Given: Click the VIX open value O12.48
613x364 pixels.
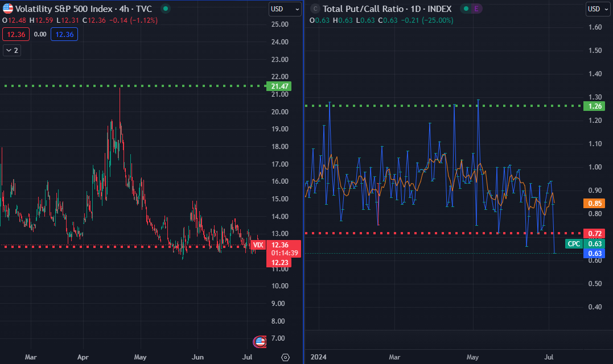Looking at the screenshot, I should 14,20.
